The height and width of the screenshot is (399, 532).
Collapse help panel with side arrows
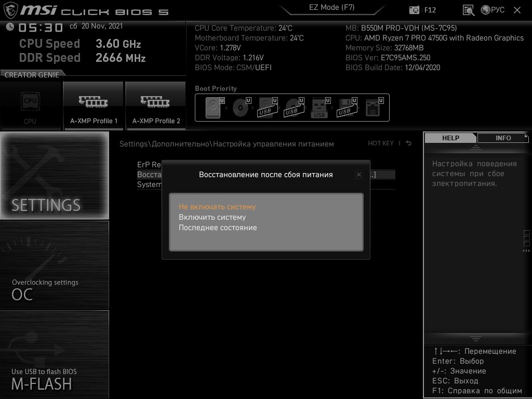(x=526, y=251)
